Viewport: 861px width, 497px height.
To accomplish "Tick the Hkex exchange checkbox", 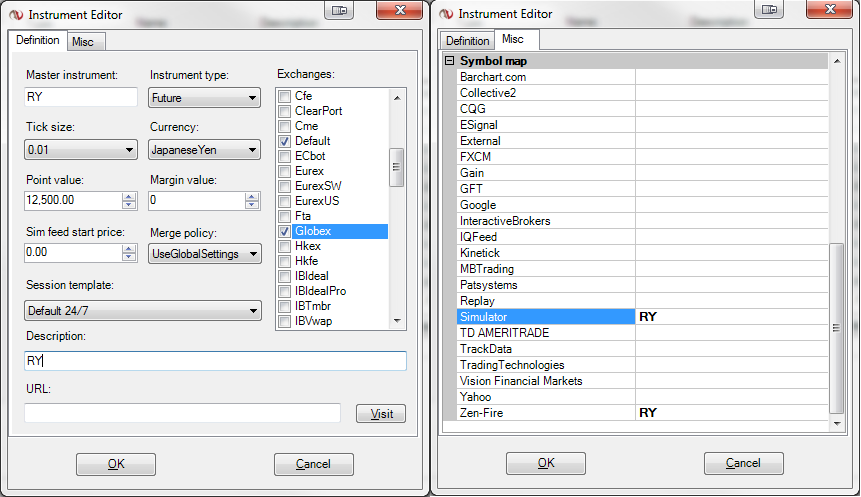I will pos(284,246).
